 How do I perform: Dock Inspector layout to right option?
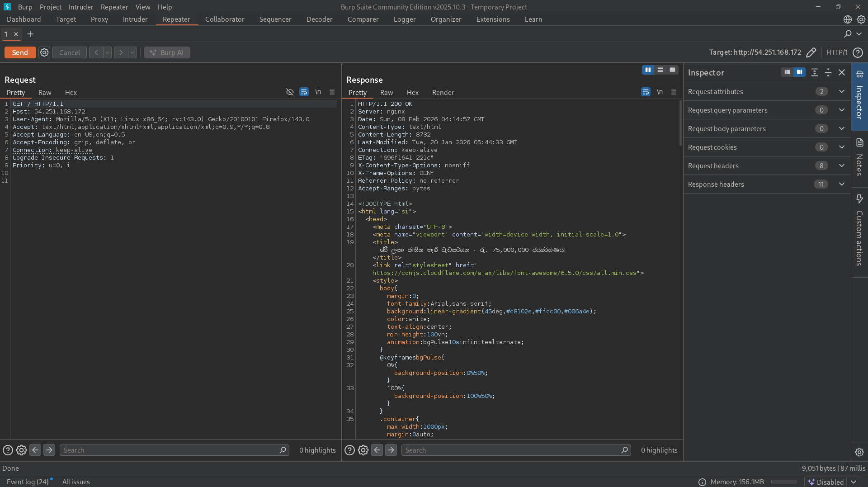799,72
